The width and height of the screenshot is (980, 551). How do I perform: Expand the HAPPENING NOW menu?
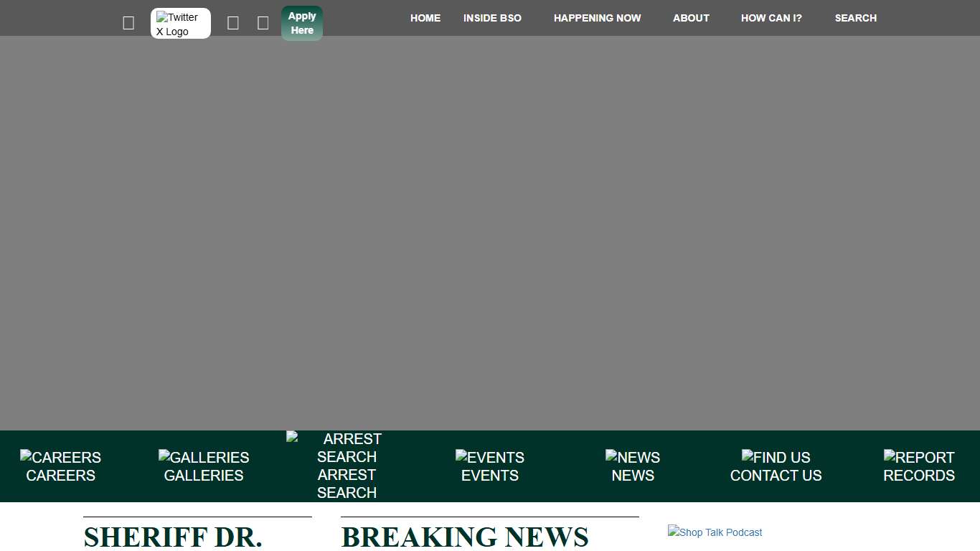598,18
